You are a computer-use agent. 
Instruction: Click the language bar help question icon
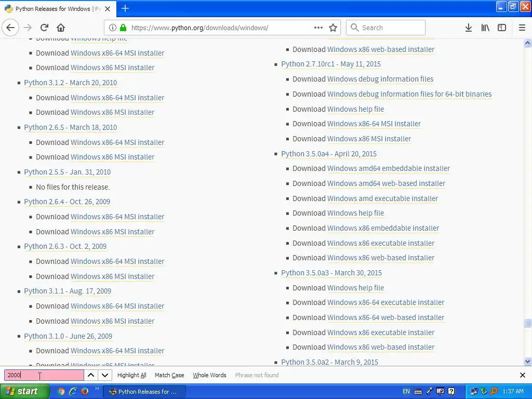coord(451,392)
